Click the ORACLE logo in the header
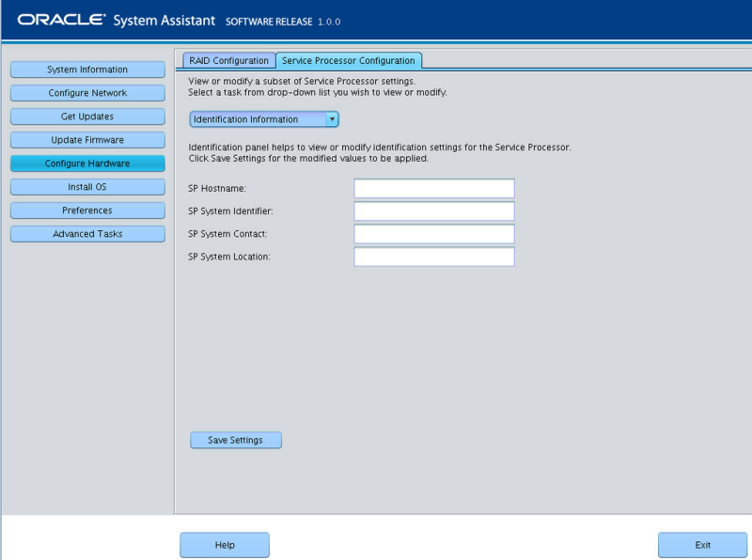This screenshot has height=560, width=752. (x=61, y=20)
